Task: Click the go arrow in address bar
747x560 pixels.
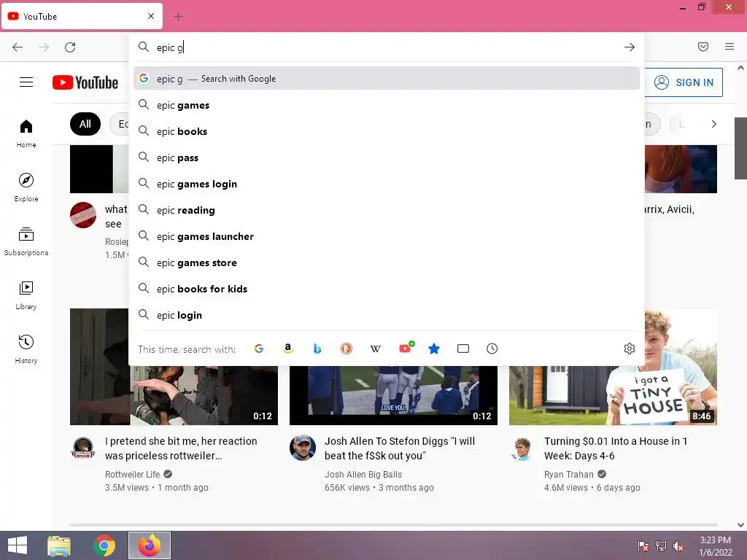Action: tap(630, 47)
